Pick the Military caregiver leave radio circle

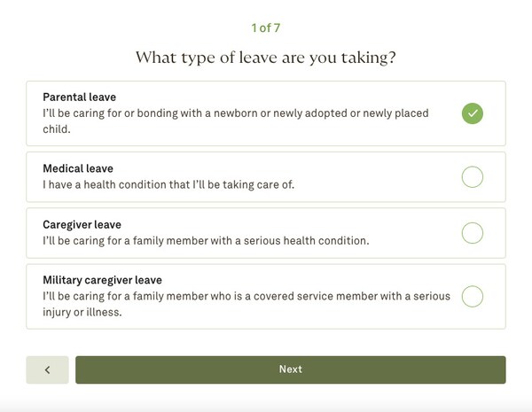[473, 296]
